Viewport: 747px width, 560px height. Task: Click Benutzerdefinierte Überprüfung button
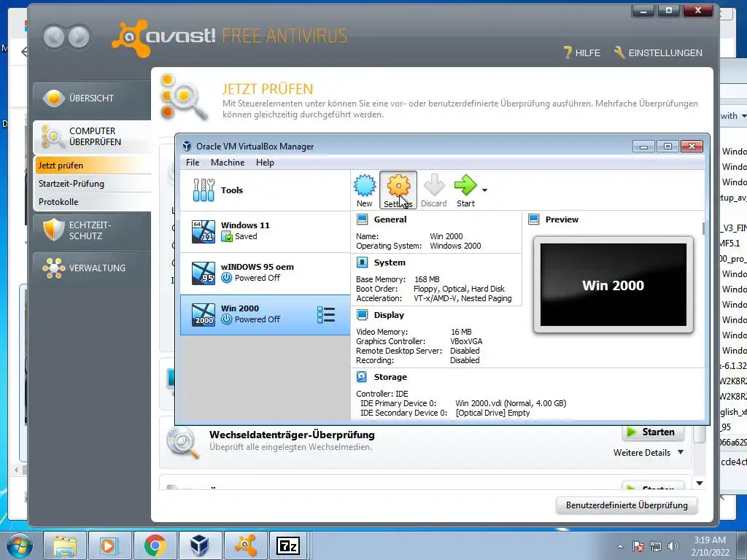(x=627, y=505)
